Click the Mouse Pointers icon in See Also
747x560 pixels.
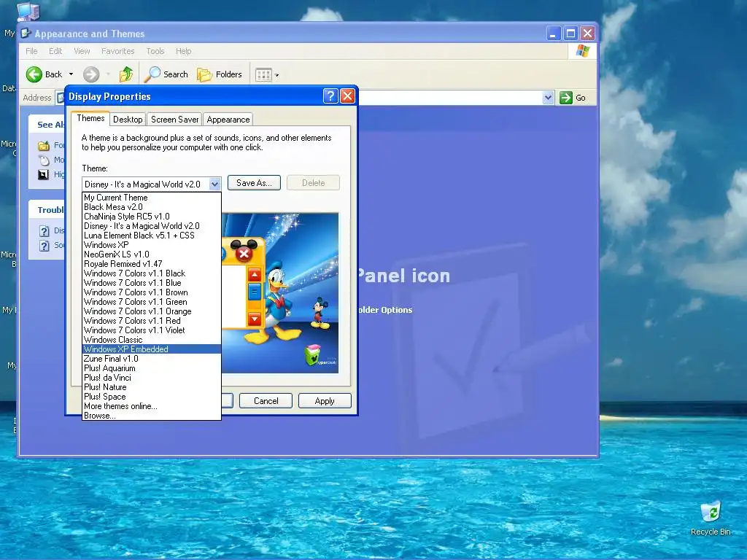[44, 160]
